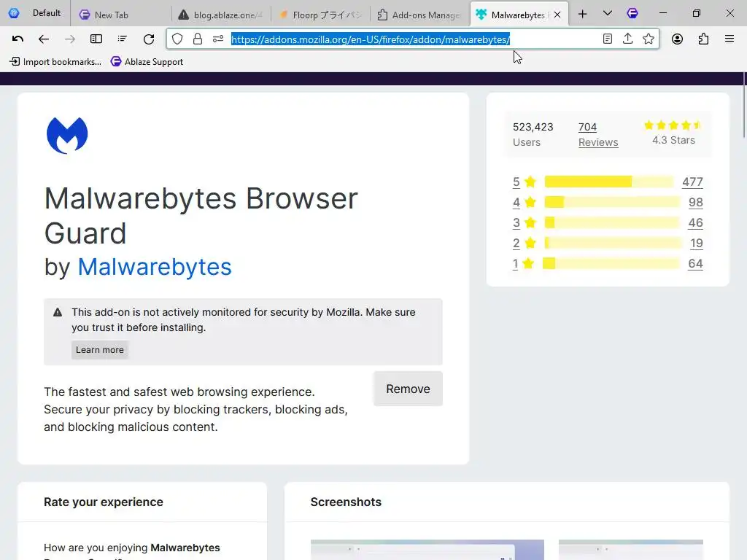This screenshot has width=747, height=560.
Task: Open the 64 one-star review count
Action: coord(695,264)
